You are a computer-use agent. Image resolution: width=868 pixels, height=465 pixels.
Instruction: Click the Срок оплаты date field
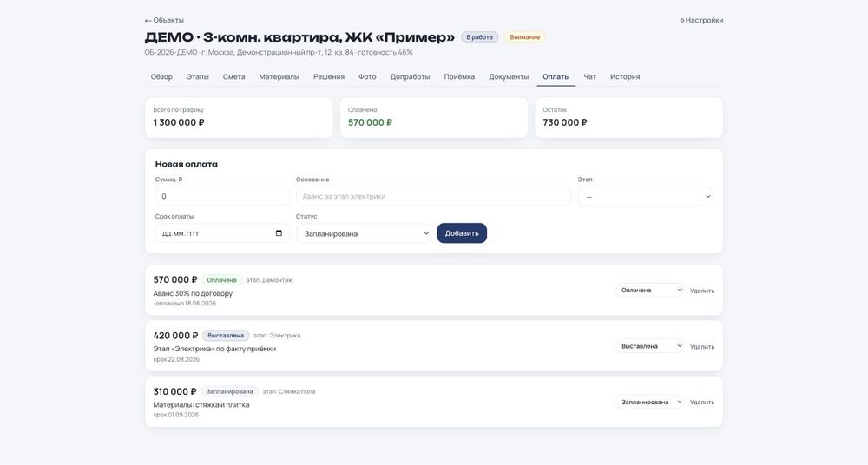222,233
